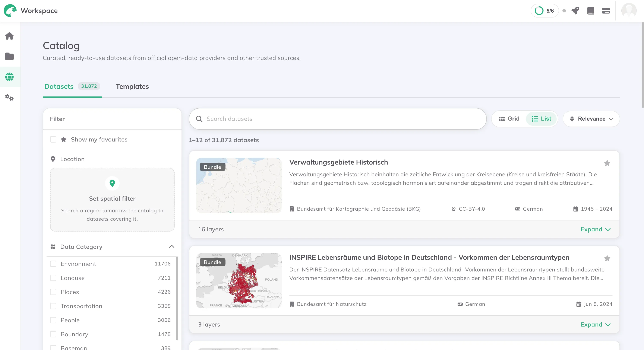This screenshot has height=350, width=644.
Task: Collapse the Data Category section chevron
Action: coord(171,247)
